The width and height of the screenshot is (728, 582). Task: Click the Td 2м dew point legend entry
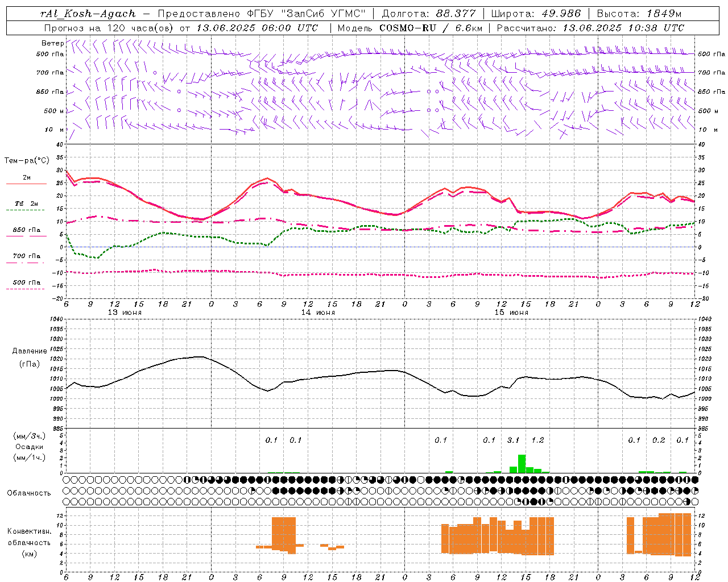click(27, 203)
